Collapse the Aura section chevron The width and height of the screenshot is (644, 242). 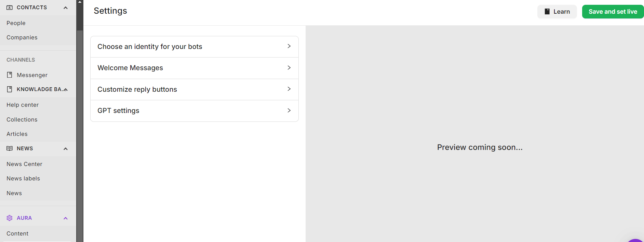[66, 218]
